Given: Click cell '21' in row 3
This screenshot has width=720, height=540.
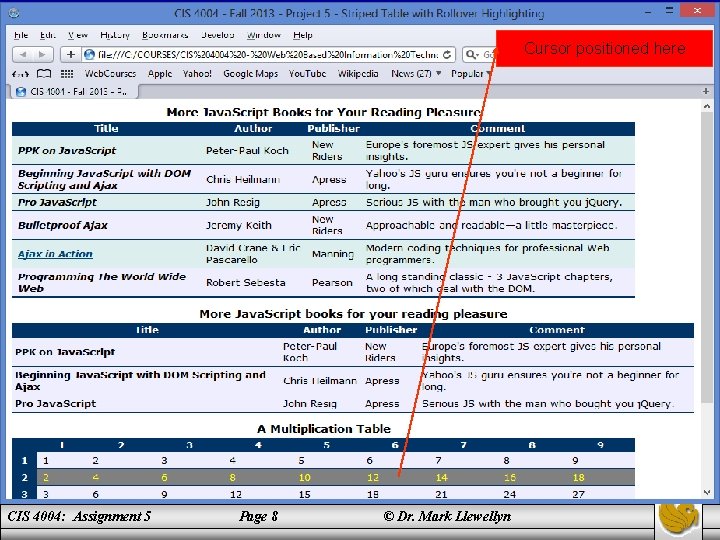Looking at the screenshot, I should [x=441, y=495].
